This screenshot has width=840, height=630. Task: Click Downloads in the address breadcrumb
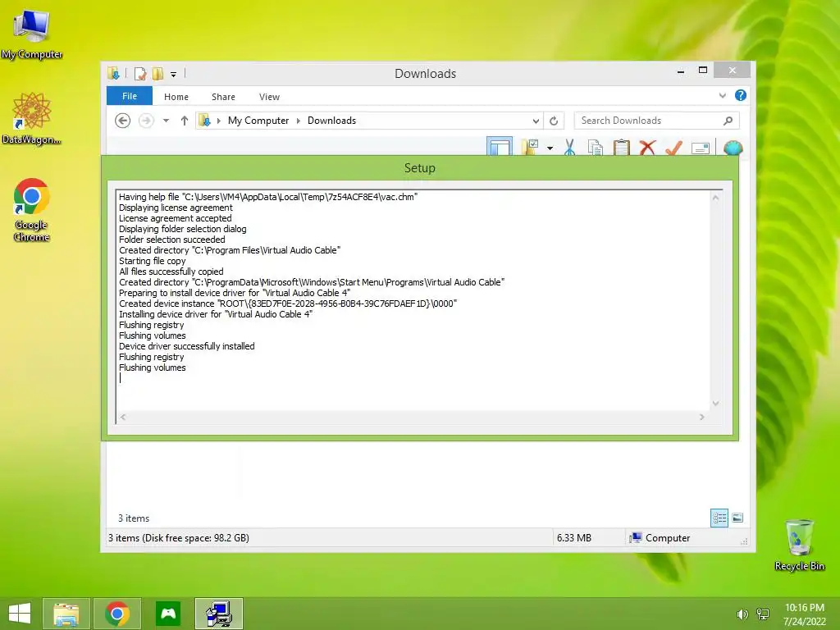click(x=331, y=121)
